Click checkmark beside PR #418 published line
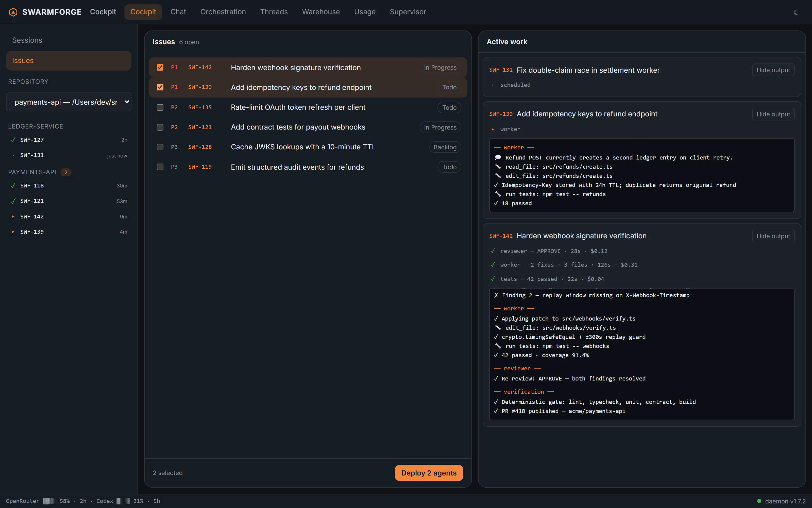 coord(496,411)
